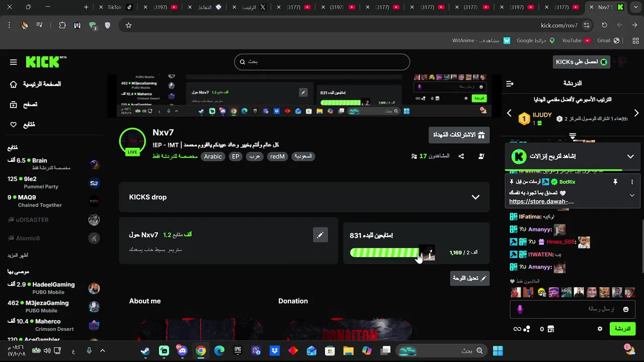The image size is (644, 362).
Task: Open chat settings gear icon
Action: tap(600, 329)
